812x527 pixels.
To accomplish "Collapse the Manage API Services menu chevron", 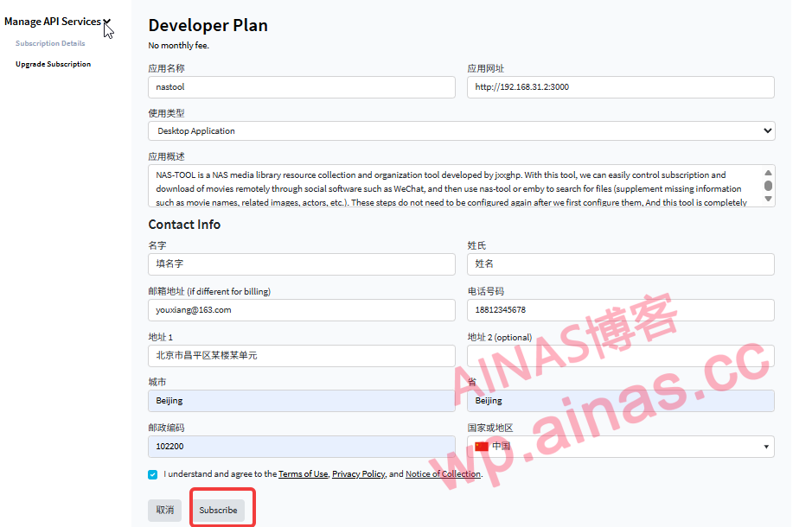I will pyautogui.click(x=106, y=22).
